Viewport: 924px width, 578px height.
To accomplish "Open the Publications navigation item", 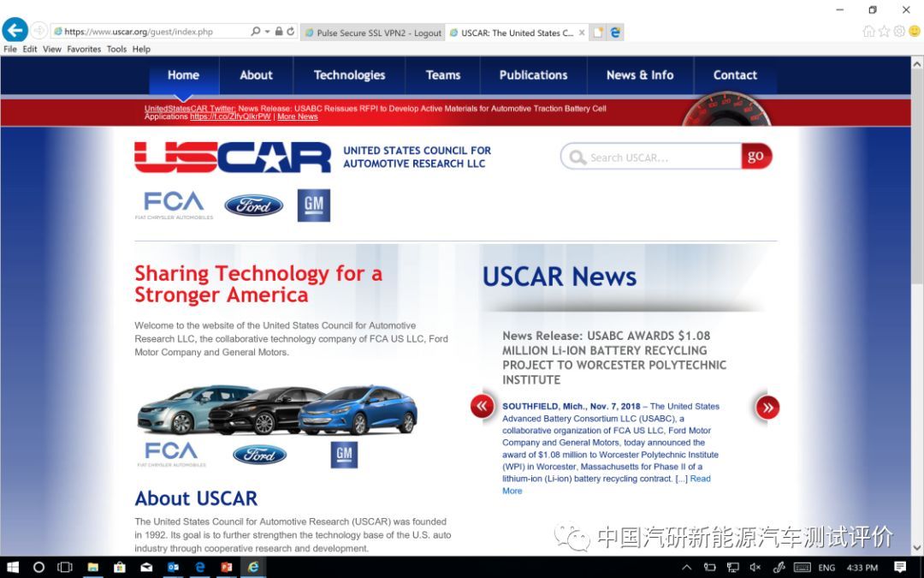I will click(x=533, y=74).
